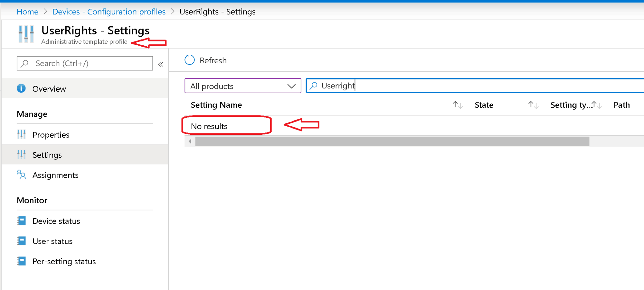644x290 pixels.
Task: Click the Properties sliders icon
Action: 21,134
